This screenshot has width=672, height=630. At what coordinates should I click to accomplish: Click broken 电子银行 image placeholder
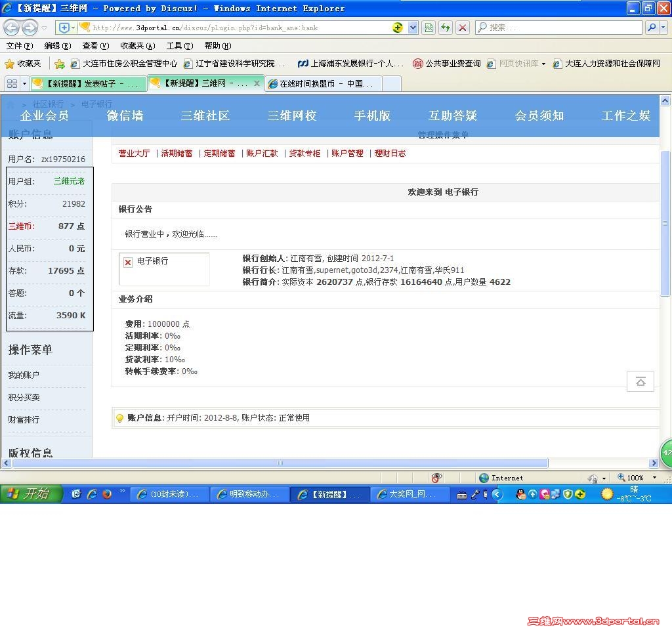click(x=164, y=268)
